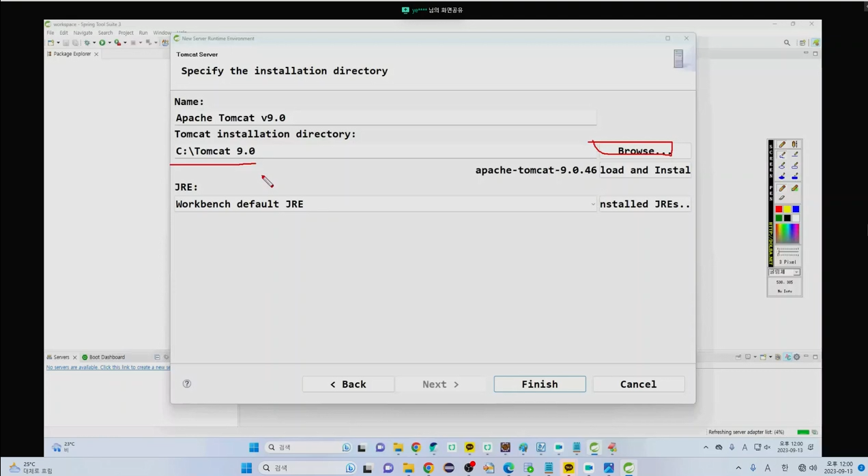
Task: Pick the black color swatch
Action: click(x=787, y=218)
